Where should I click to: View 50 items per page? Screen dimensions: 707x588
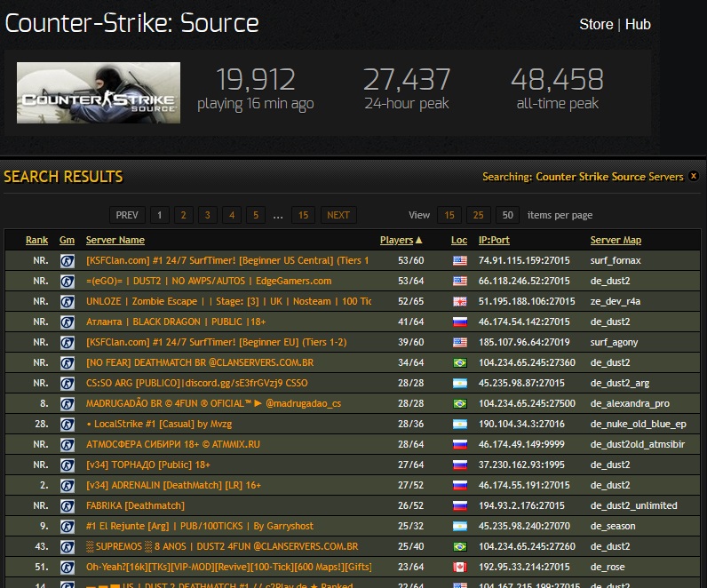point(508,215)
